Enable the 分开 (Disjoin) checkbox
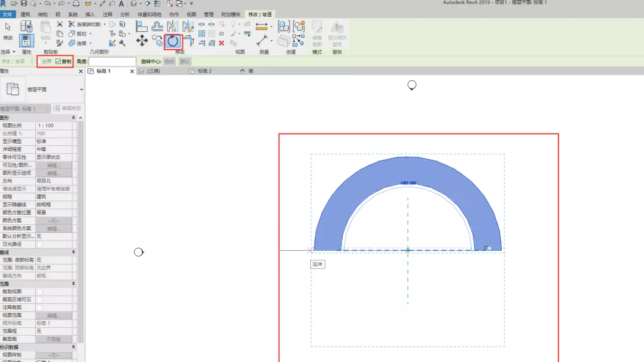Screen dimensions: 644x362 point(40,61)
